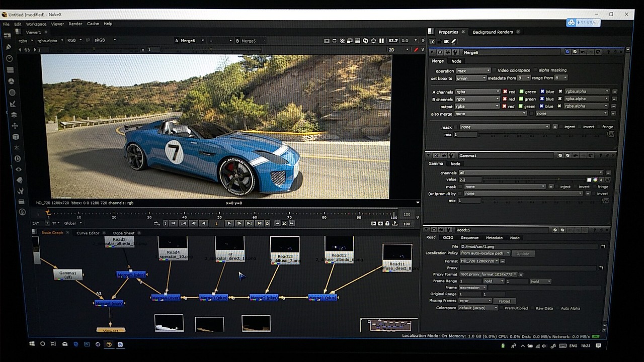This screenshot has width=644, height=362.
Task: Open the metadata from dropdown
Action: click(x=524, y=78)
